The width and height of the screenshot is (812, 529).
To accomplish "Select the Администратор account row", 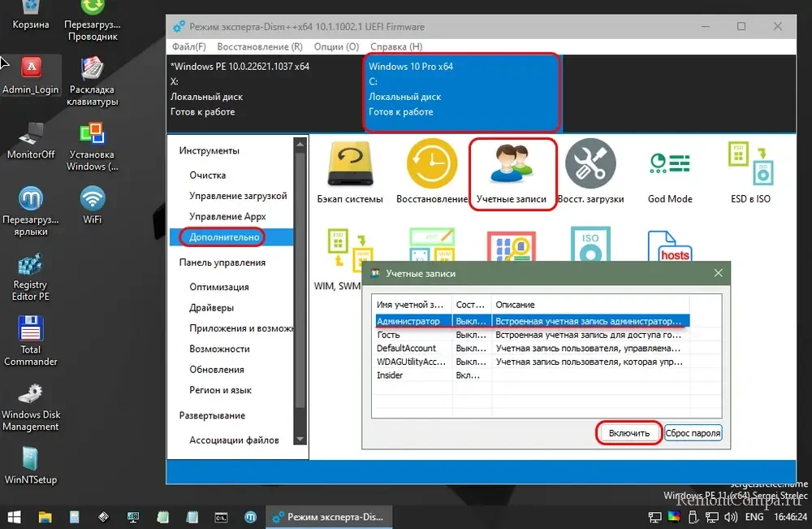I will [533, 321].
